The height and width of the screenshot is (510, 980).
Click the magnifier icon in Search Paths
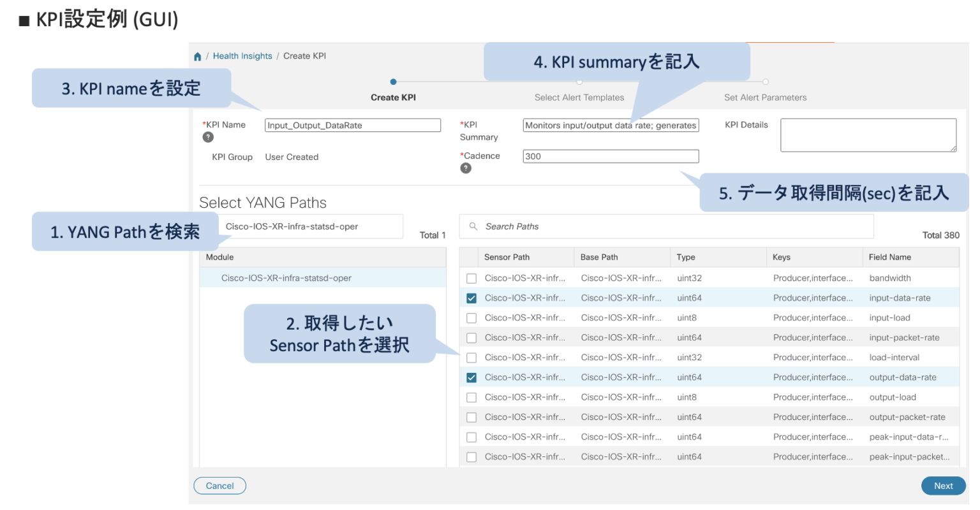pos(472,226)
